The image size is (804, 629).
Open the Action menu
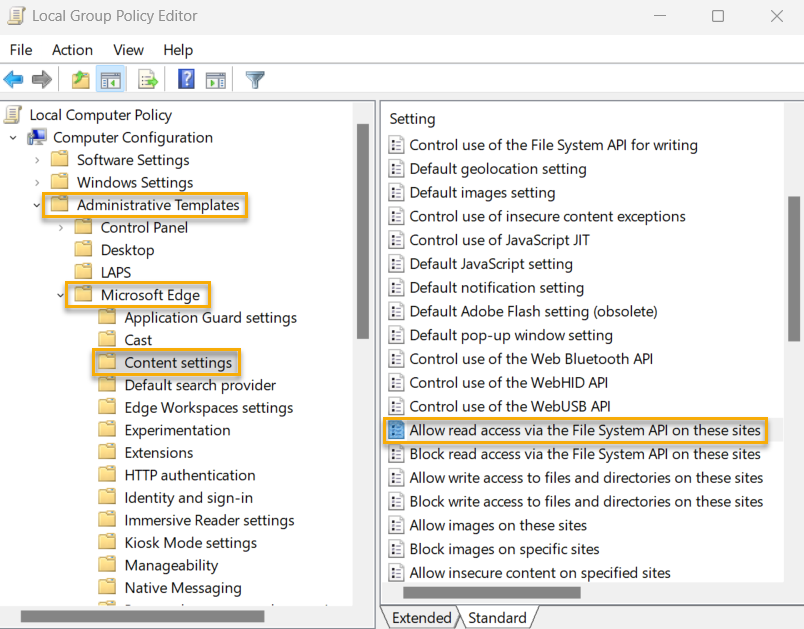point(71,50)
